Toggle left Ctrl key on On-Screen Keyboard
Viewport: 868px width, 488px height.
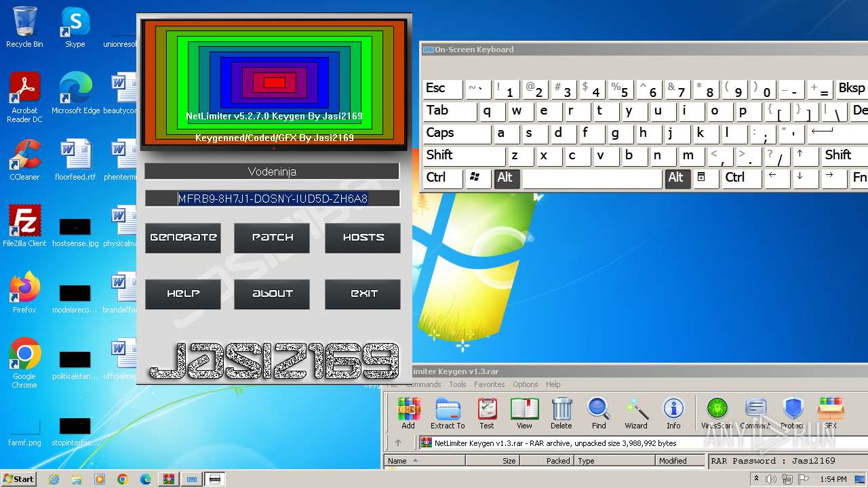(442, 178)
